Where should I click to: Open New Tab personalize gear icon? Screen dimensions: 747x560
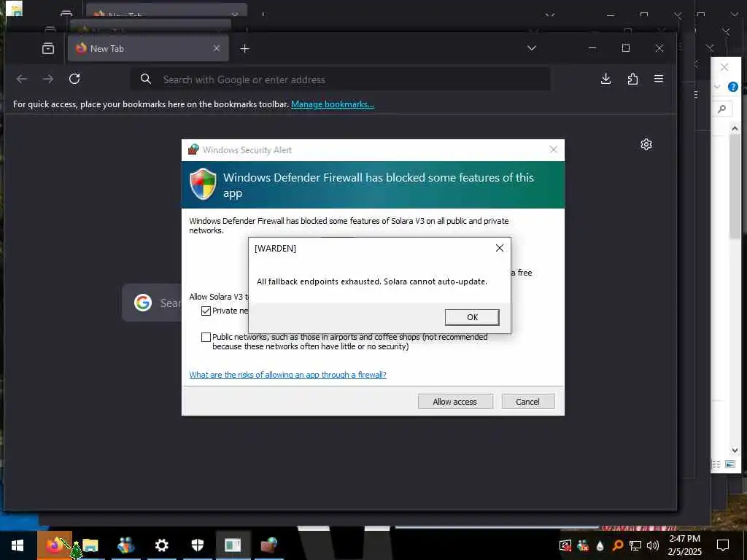click(x=646, y=144)
